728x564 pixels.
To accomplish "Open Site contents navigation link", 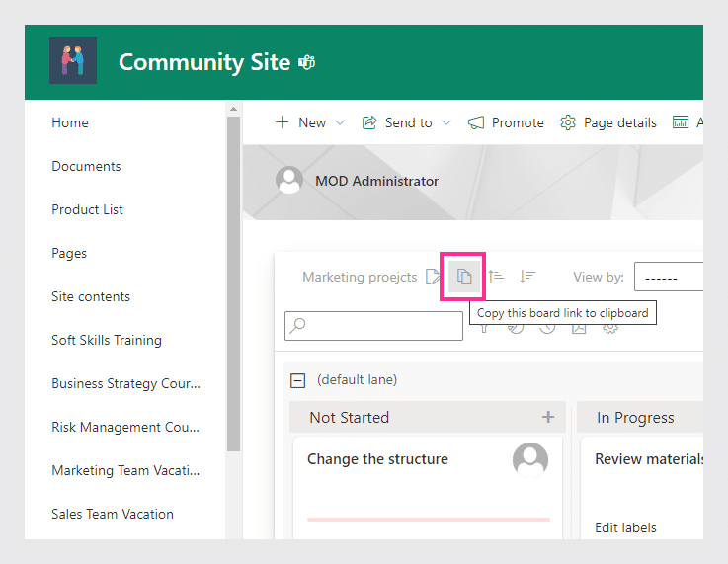I will click(91, 296).
